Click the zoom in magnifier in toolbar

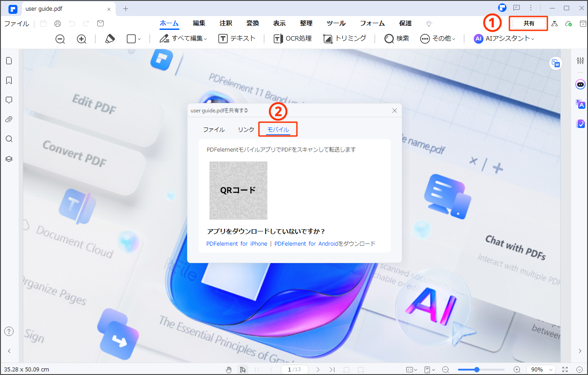tap(82, 39)
